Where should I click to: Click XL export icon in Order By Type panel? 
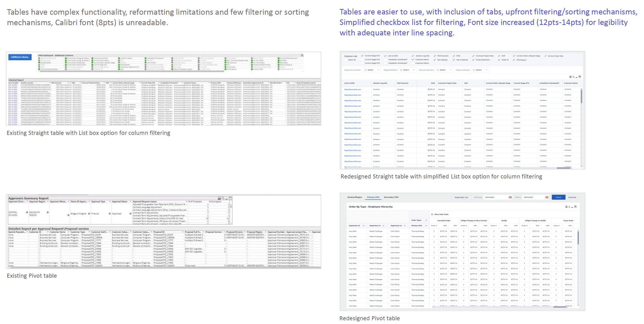pyautogui.click(x=569, y=207)
